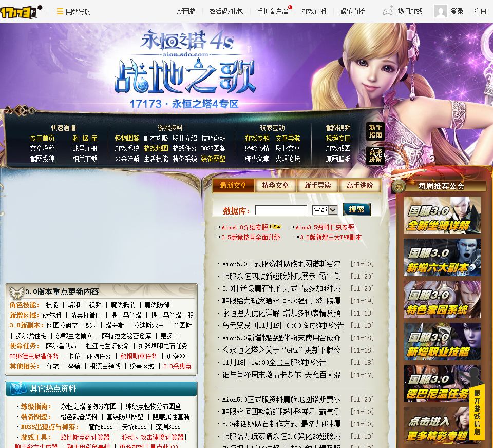The width and height of the screenshot is (493, 448).
Task: Open the 火爆论坛 link
Action: point(288,159)
